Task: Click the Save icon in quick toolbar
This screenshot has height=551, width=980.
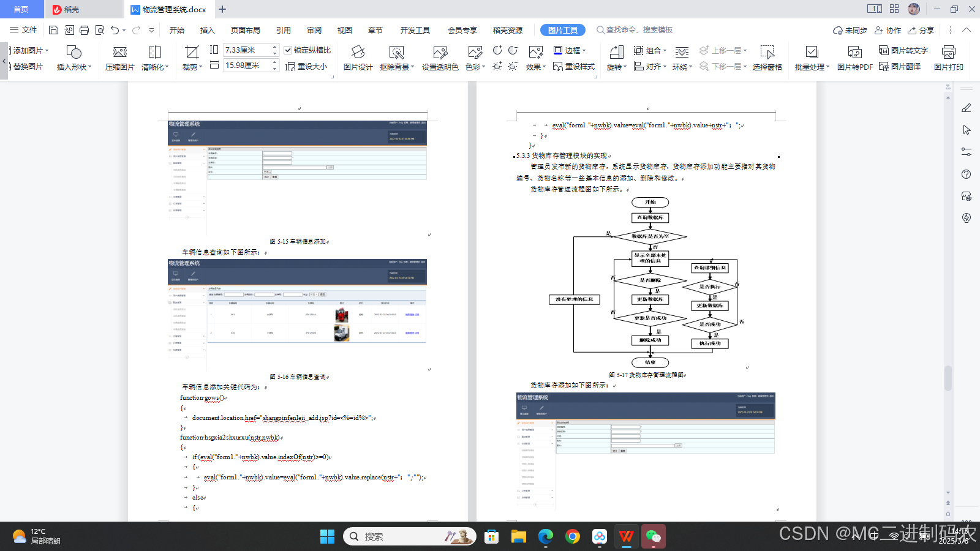Action: [x=53, y=30]
